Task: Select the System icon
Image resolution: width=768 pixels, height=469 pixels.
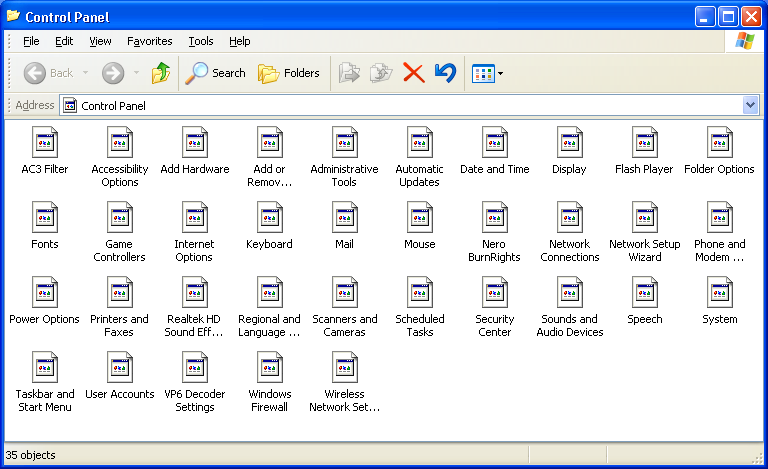Action: click(x=720, y=292)
